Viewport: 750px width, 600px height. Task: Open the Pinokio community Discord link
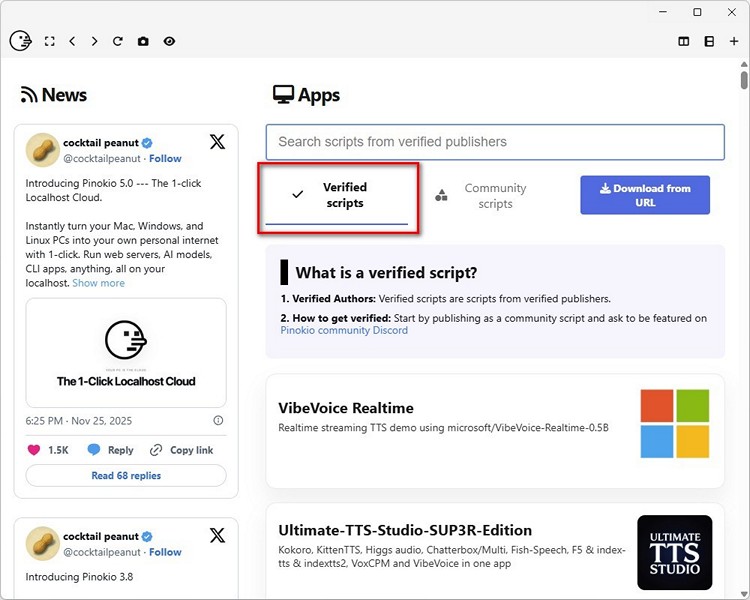point(344,330)
